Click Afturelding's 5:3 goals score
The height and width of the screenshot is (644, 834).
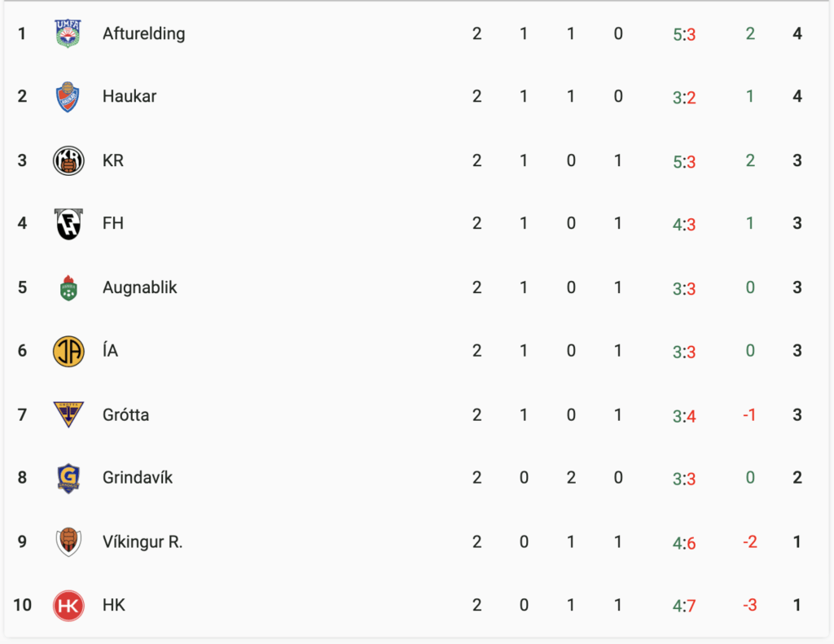[x=684, y=34]
